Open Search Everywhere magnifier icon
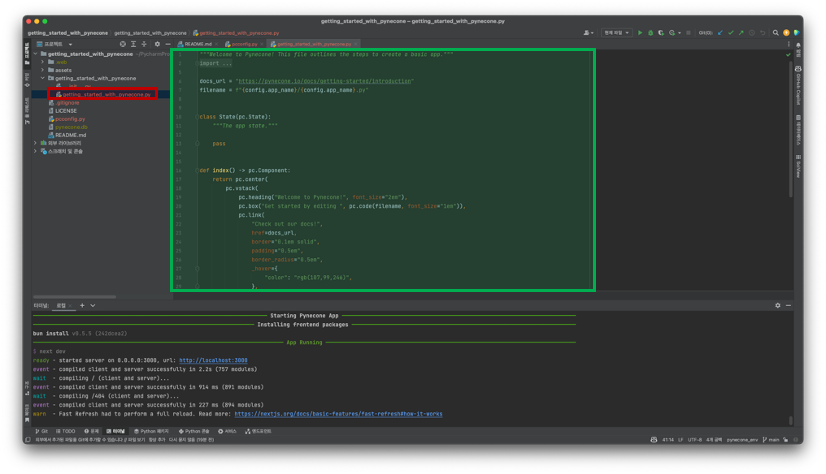The image size is (826, 474). click(x=775, y=33)
